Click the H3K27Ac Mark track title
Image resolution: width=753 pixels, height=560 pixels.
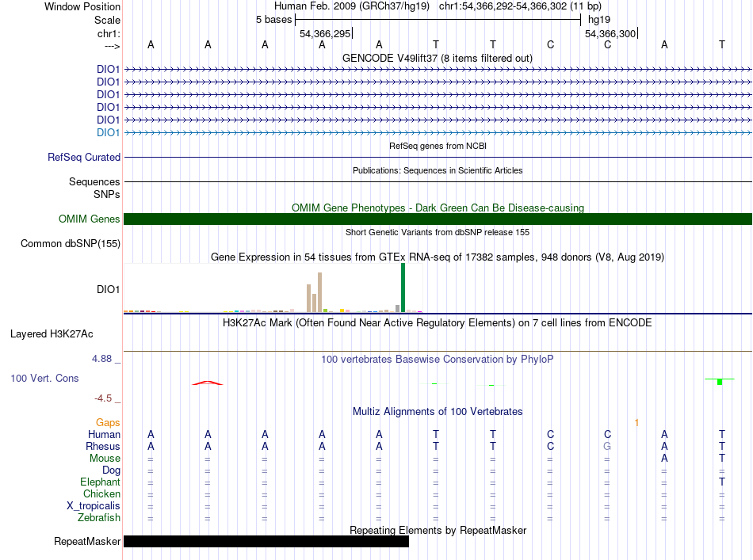[x=437, y=322]
